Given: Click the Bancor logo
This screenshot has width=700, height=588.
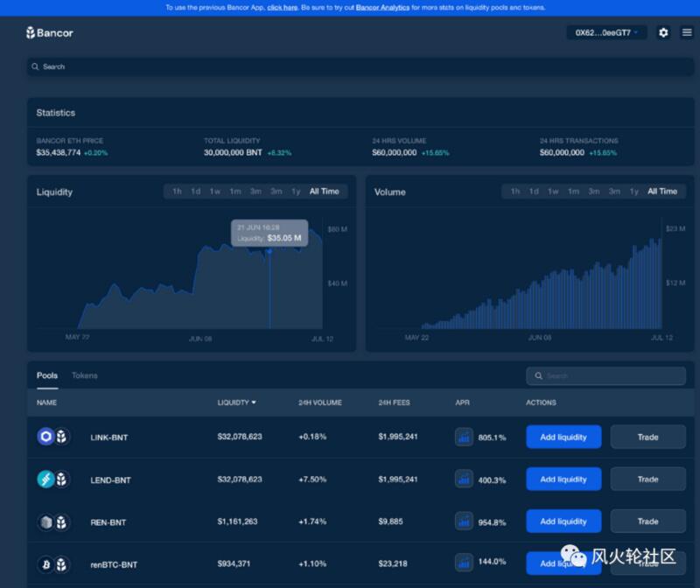Looking at the screenshot, I should pyautogui.click(x=50, y=32).
